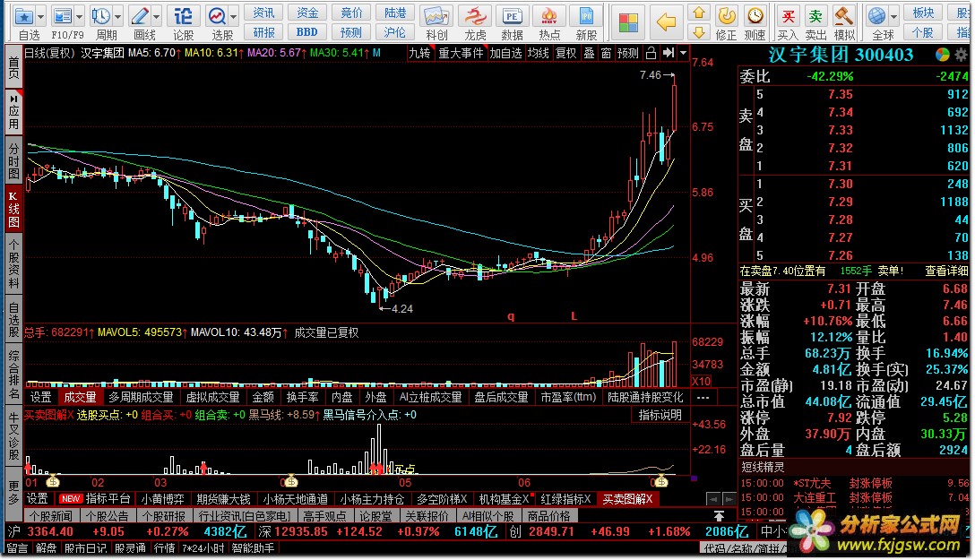Click the 周期 clock period icon
This screenshot has height=560, width=975.
pyautogui.click(x=100, y=15)
